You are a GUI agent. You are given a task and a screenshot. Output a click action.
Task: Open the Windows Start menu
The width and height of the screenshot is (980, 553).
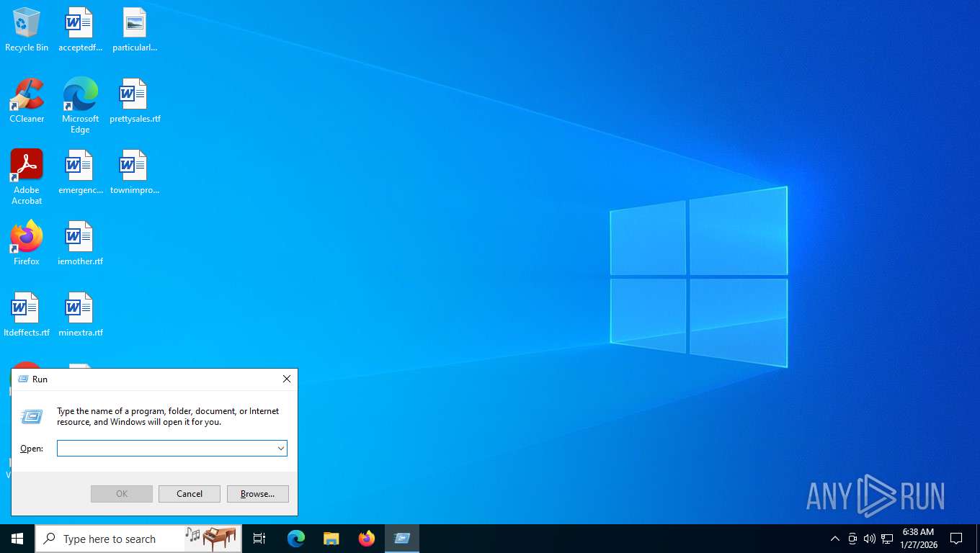[17, 539]
